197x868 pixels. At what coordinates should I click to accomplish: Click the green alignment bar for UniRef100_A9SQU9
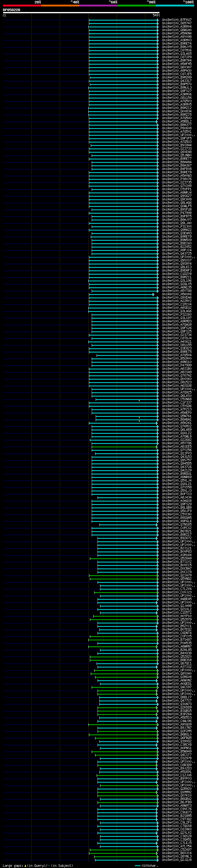coord(123,725)
